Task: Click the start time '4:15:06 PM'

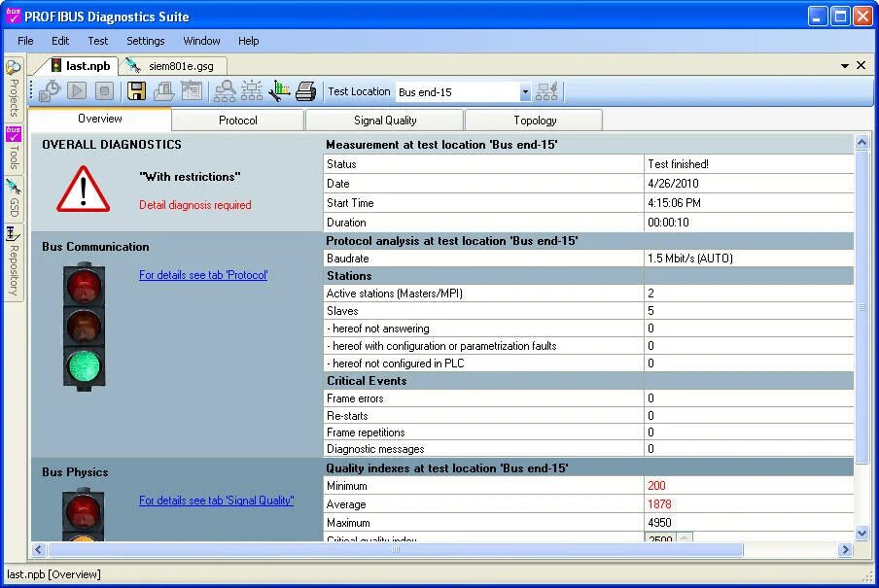Action: pyautogui.click(x=674, y=203)
